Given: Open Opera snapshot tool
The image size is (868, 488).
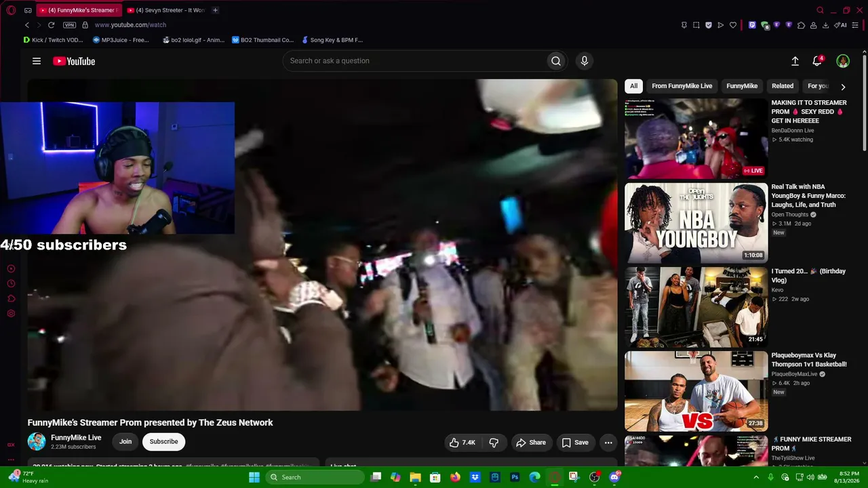Looking at the screenshot, I should click(x=696, y=25).
